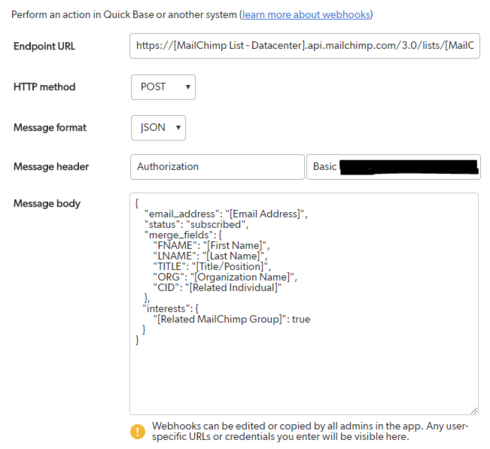Viewport: 490px width, 449px height.
Task: Click the "ORG": "[Organization Name]" line
Action: point(225,277)
